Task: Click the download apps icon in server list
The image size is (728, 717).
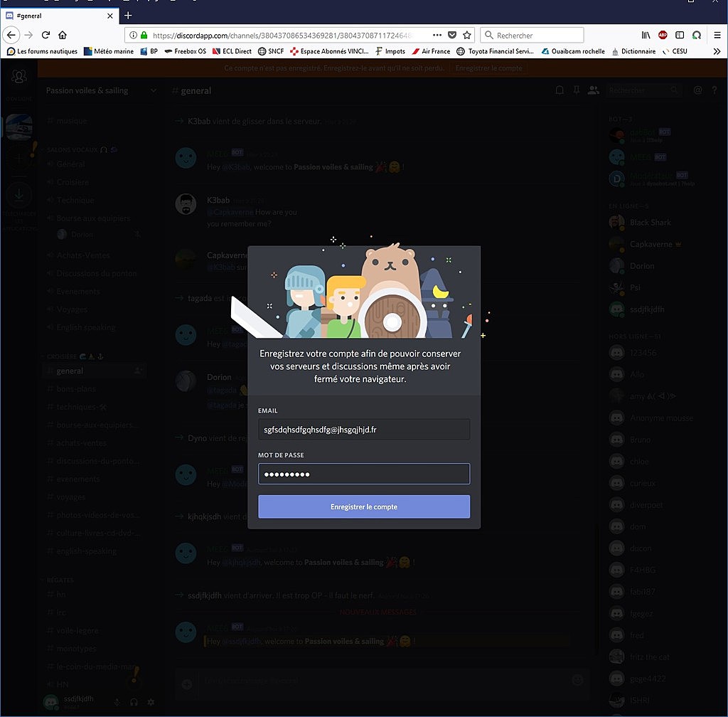Action: (19, 196)
